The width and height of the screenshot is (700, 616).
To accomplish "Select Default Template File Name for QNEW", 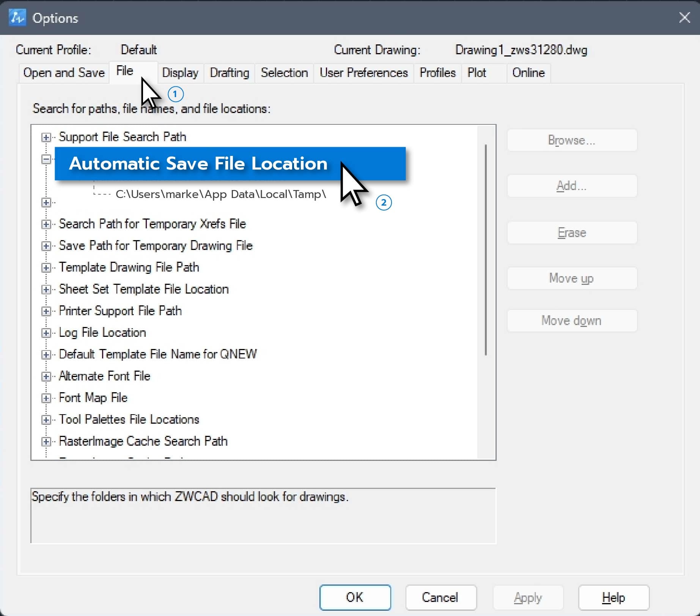I will click(158, 354).
